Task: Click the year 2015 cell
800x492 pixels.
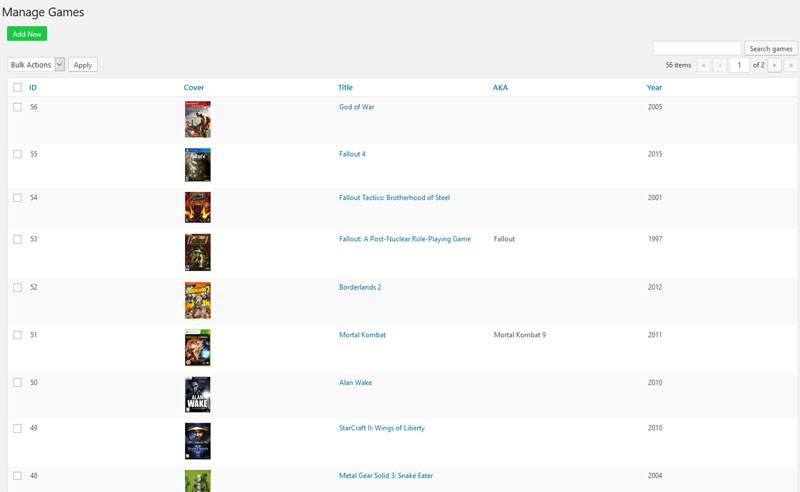Action: click(655, 154)
